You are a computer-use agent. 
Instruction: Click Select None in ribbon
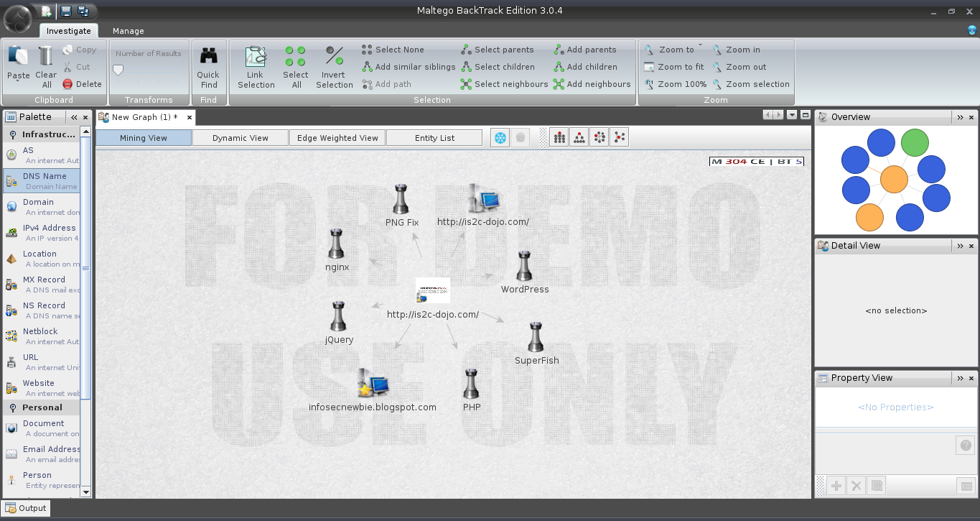click(393, 50)
